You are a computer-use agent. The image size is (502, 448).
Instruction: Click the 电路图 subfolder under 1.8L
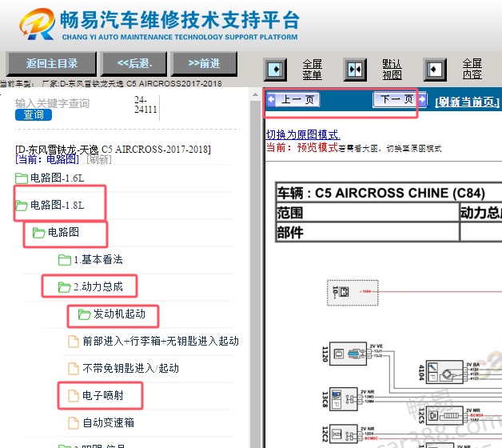point(63,232)
